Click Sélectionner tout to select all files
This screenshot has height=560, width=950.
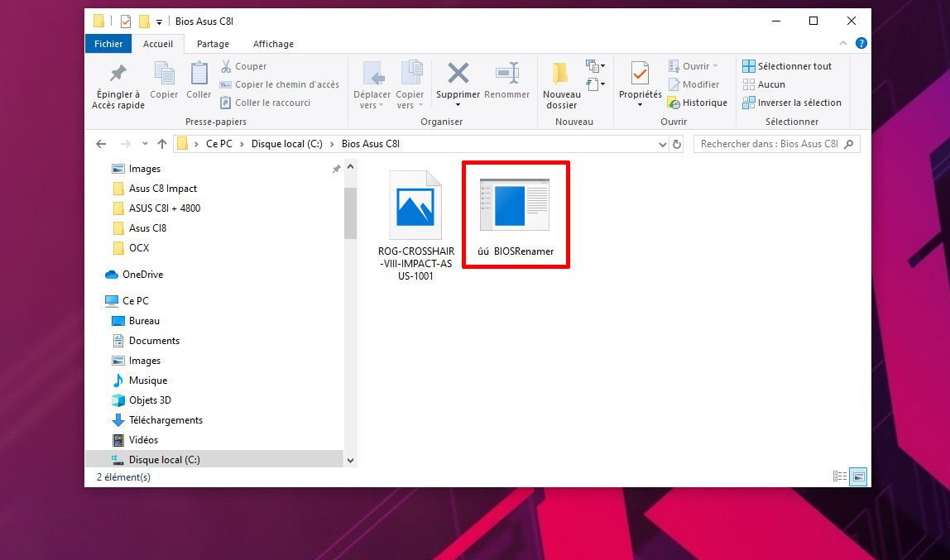[787, 66]
